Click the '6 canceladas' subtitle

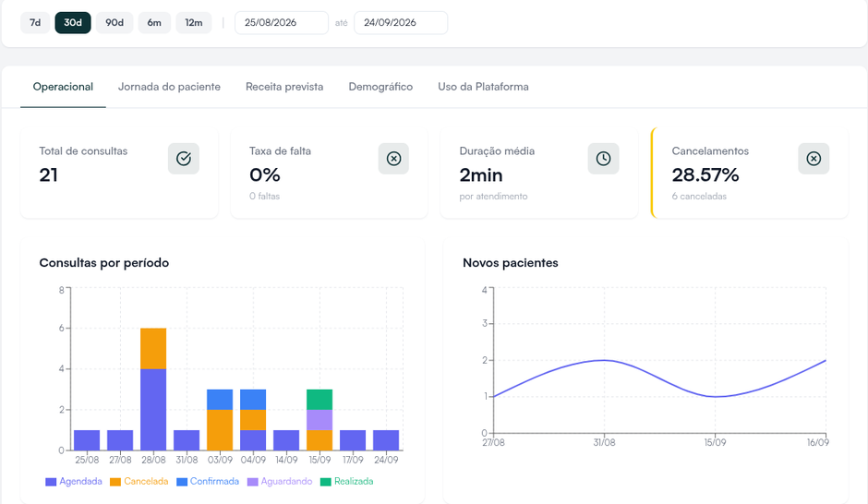699,197
